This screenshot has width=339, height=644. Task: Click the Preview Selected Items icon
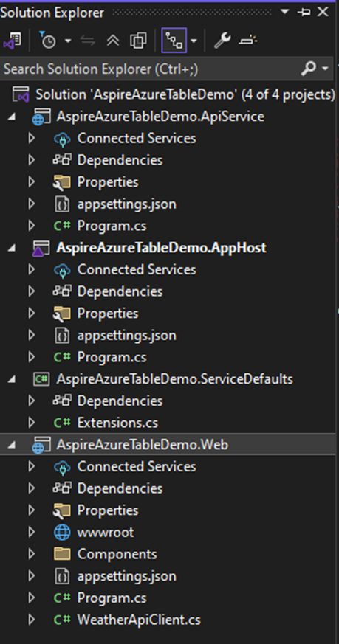248,41
